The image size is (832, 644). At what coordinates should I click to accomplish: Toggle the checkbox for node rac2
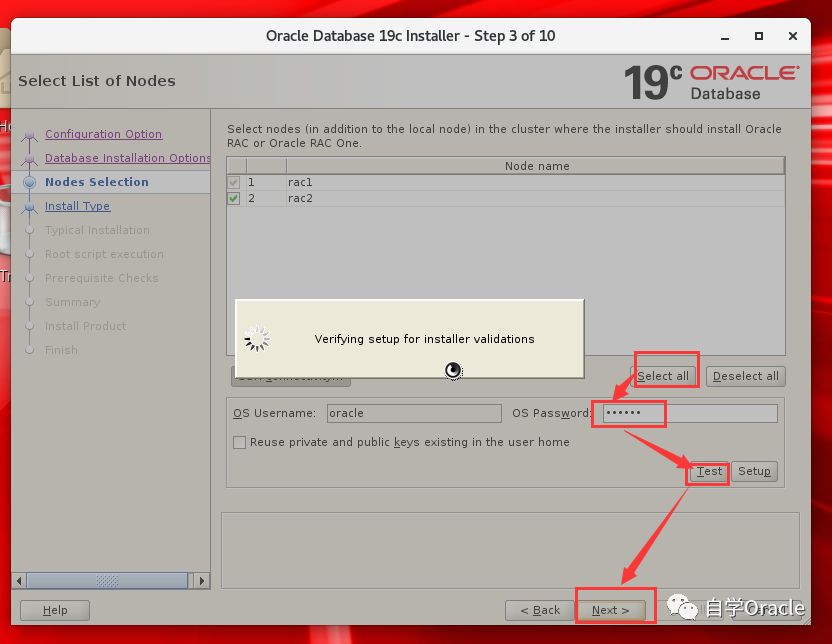[x=233, y=198]
